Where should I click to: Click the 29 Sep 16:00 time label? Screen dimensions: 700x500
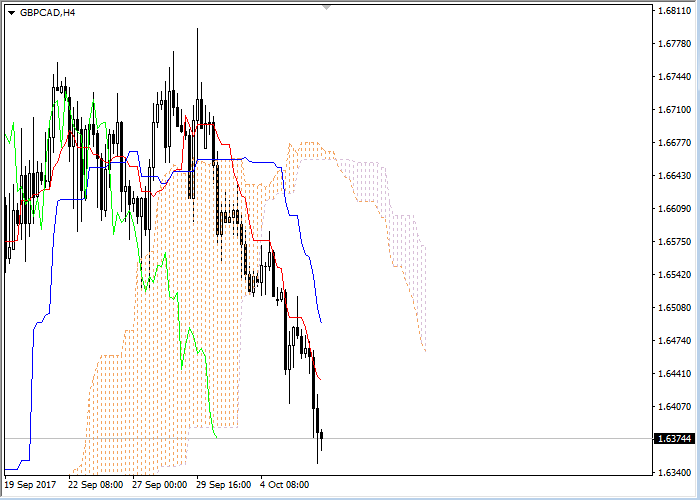pyautogui.click(x=224, y=485)
